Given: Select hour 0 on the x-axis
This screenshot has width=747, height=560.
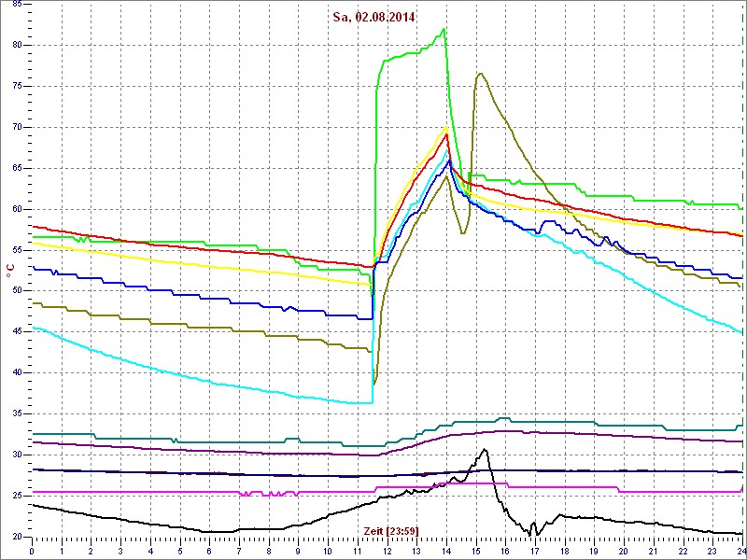Looking at the screenshot, I should click(33, 551).
